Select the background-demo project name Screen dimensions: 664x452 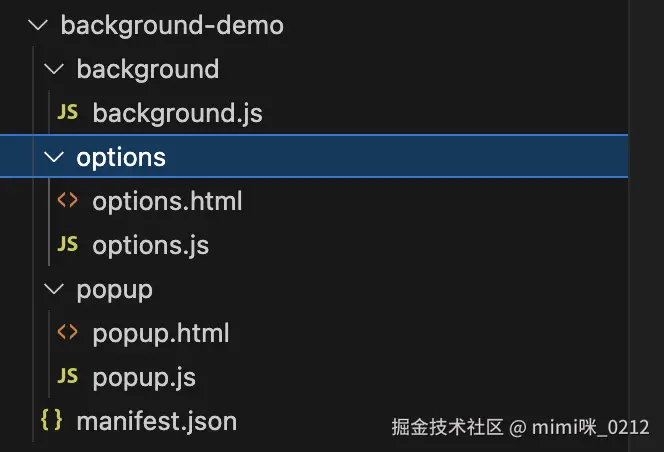tap(172, 25)
